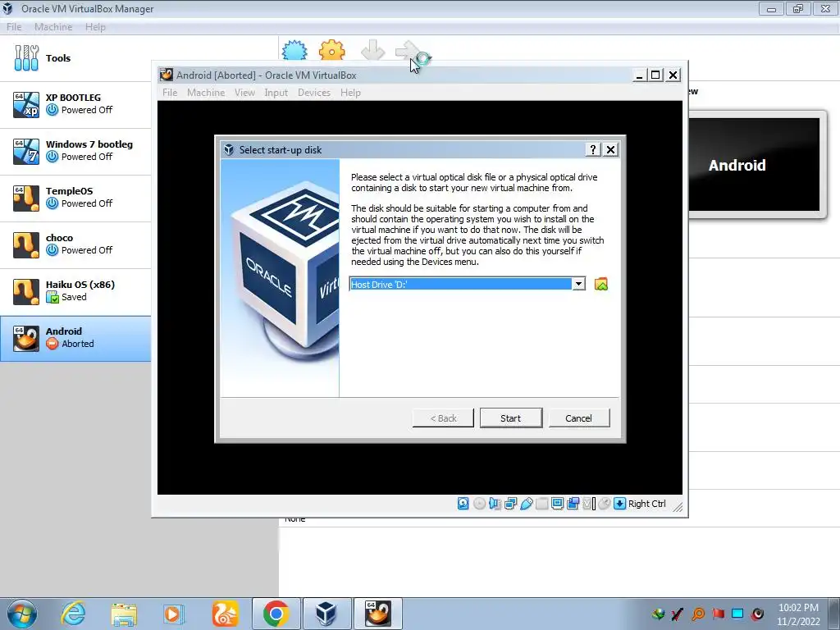Click the orange magnifier tray icon

pyautogui.click(x=698, y=614)
